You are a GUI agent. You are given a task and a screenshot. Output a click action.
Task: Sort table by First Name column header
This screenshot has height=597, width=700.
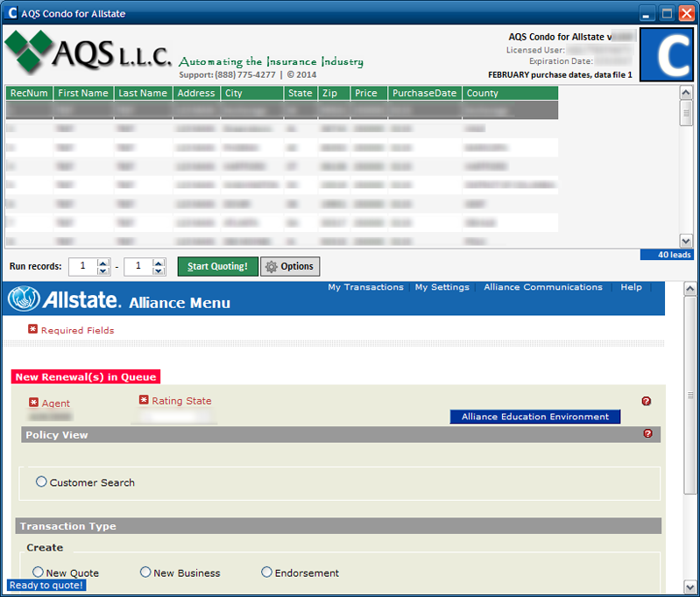point(83,93)
